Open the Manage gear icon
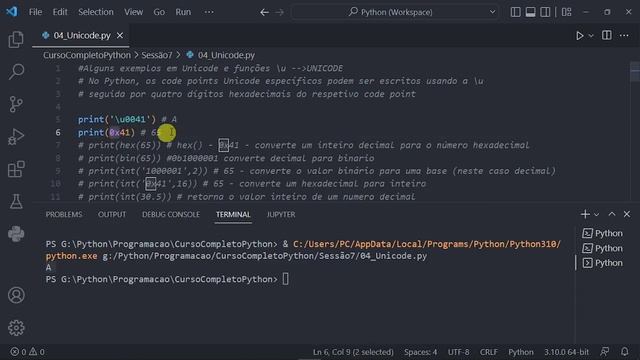The height and width of the screenshot is (360, 640). [16, 327]
